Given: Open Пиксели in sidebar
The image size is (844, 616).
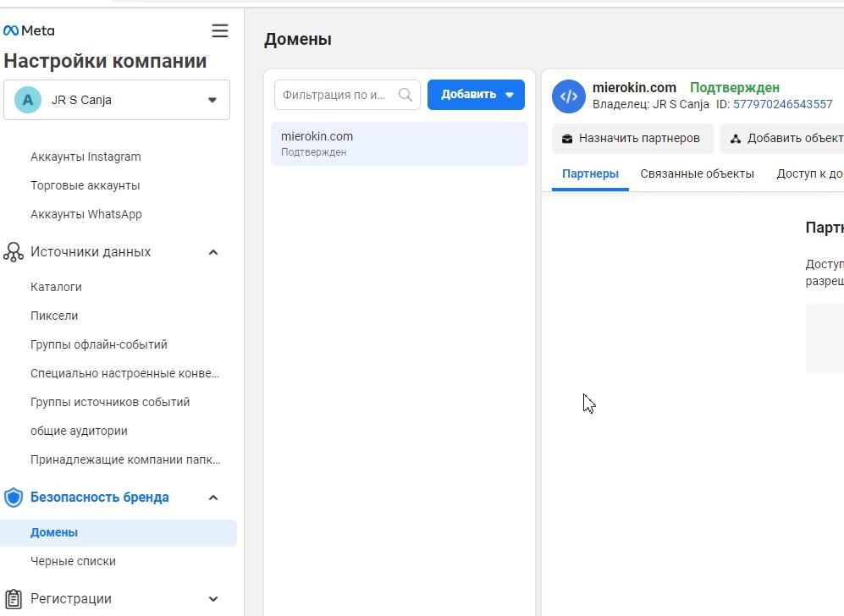Looking at the screenshot, I should tap(54, 316).
